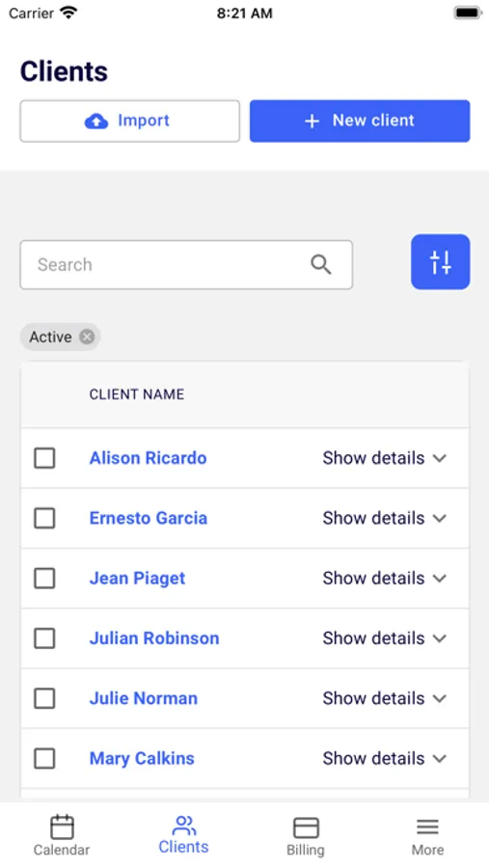Image resolution: width=489 pixels, height=868 pixels.
Task: Open the Julian Robinson client link
Action: pyautogui.click(x=154, y=638)
